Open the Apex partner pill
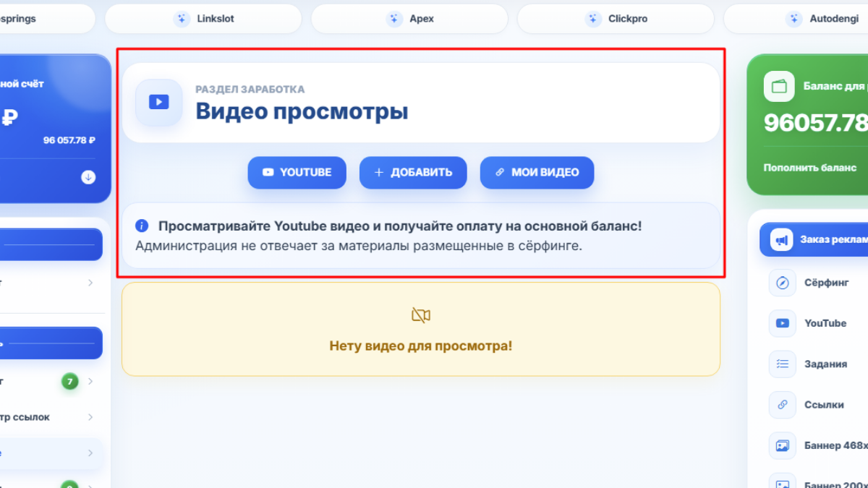868x488 pixels. 409,19
